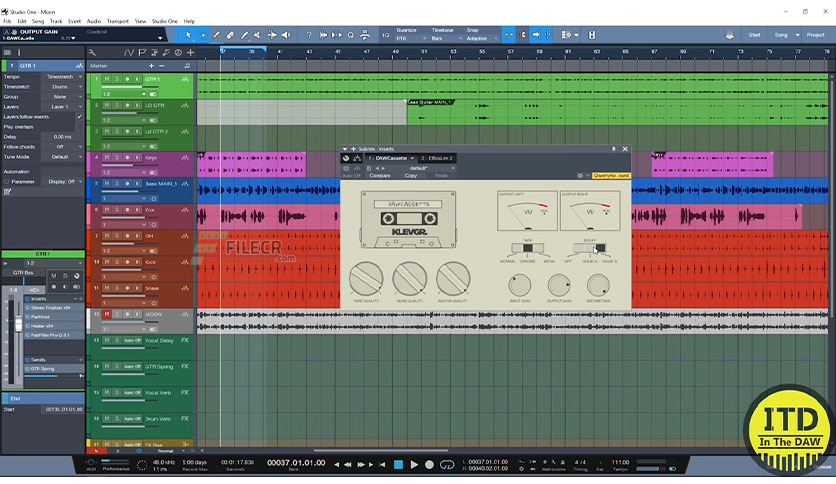
Task: Open the Submix routing icon in plugin window
Action: [357, 158]
